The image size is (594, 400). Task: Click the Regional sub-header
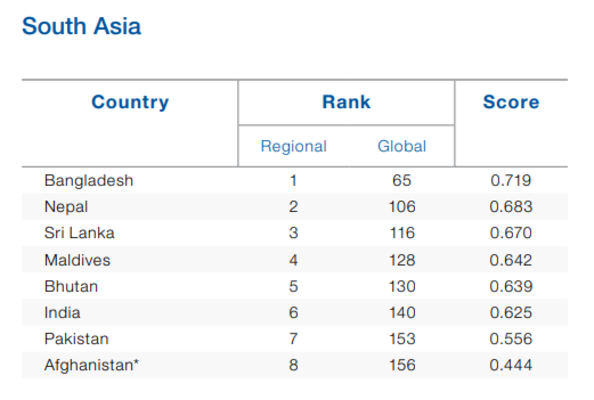pos(294,146)
